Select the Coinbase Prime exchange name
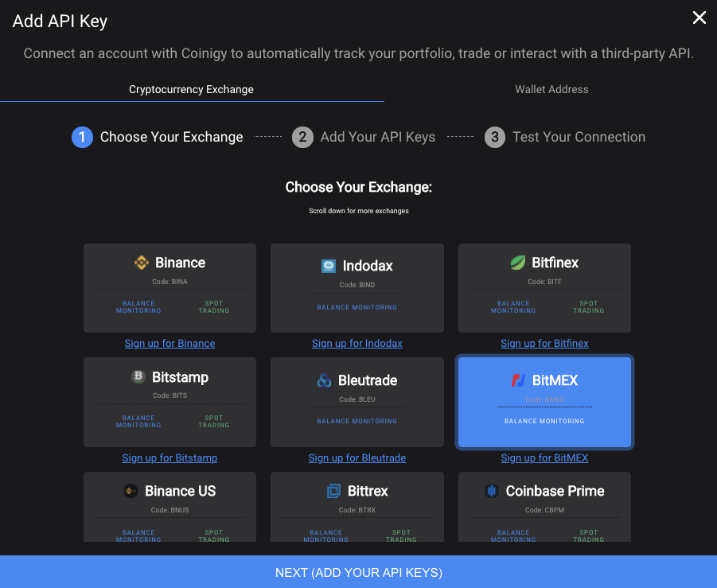The image size is (717, 588). pyautogui.click(x=555, y=491)
